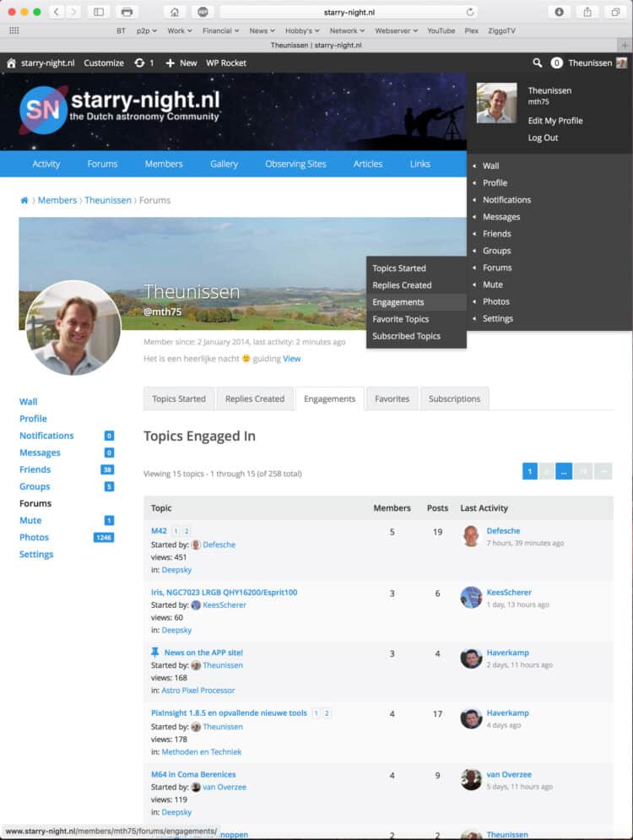
Task: Open Theunissen account menu in admin bar
Action: (596, 62)
